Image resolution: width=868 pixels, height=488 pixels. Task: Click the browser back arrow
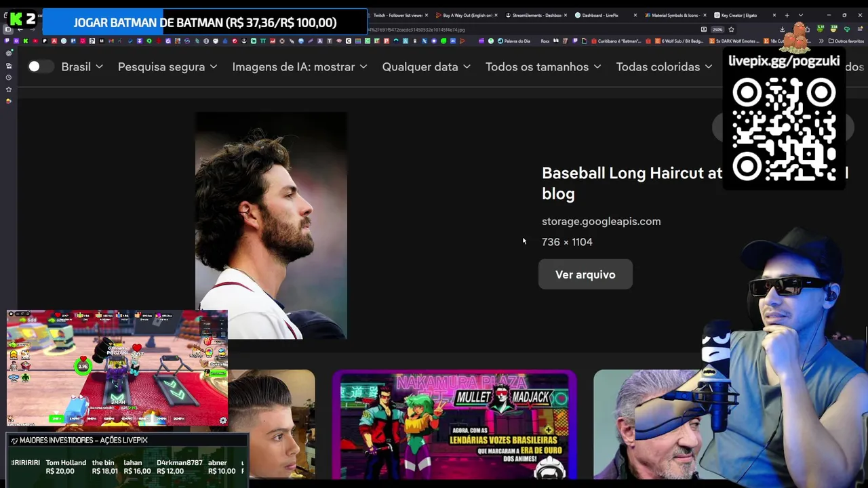point(20,30)
